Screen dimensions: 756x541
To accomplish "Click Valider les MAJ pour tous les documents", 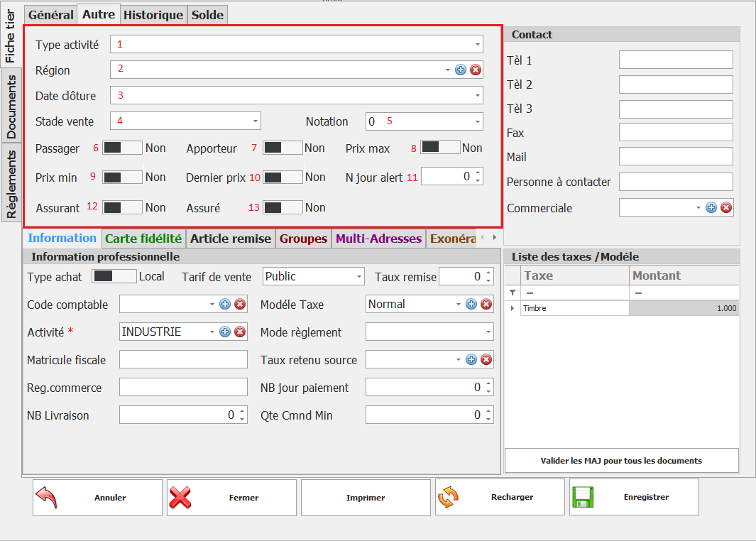I will 621,461.
